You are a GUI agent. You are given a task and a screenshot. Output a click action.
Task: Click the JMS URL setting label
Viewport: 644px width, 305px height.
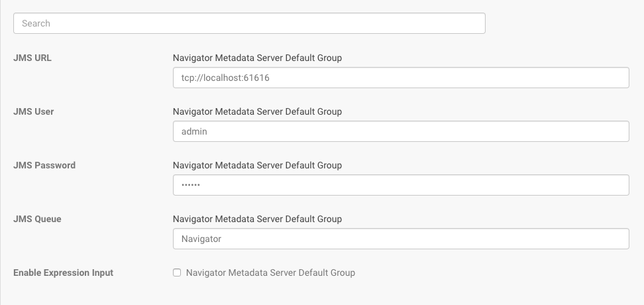coord(32,58)
